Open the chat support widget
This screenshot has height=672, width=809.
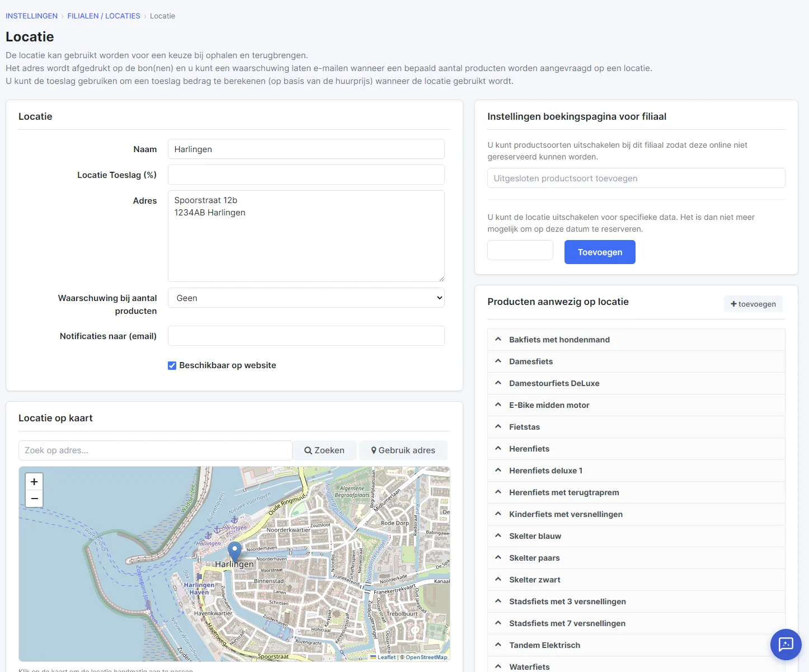coord(786,644)
